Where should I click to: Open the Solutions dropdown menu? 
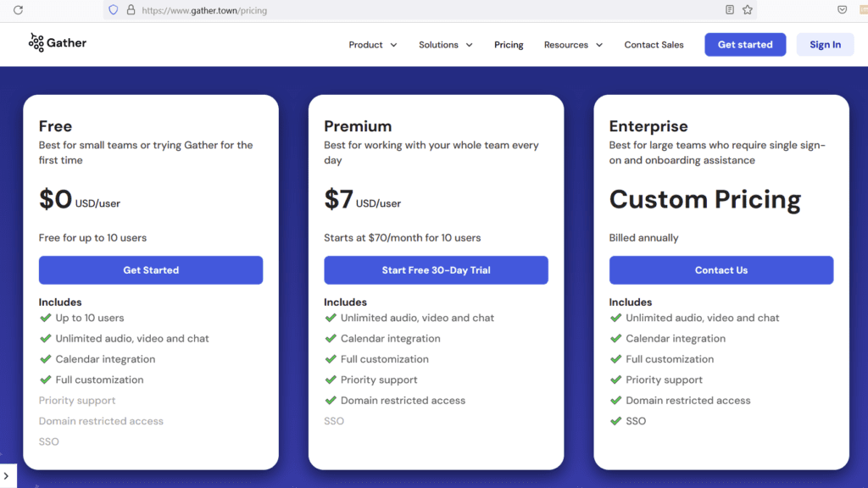click(446, 45)
